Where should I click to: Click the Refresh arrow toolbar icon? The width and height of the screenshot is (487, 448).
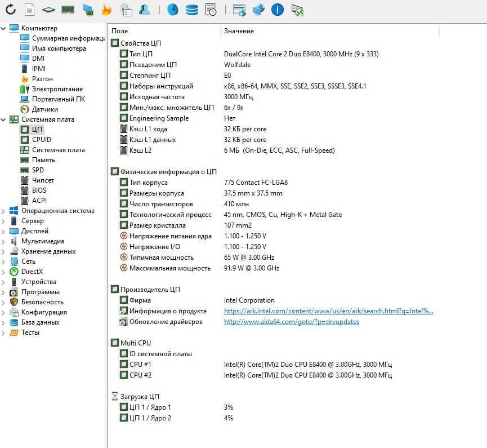11,10
